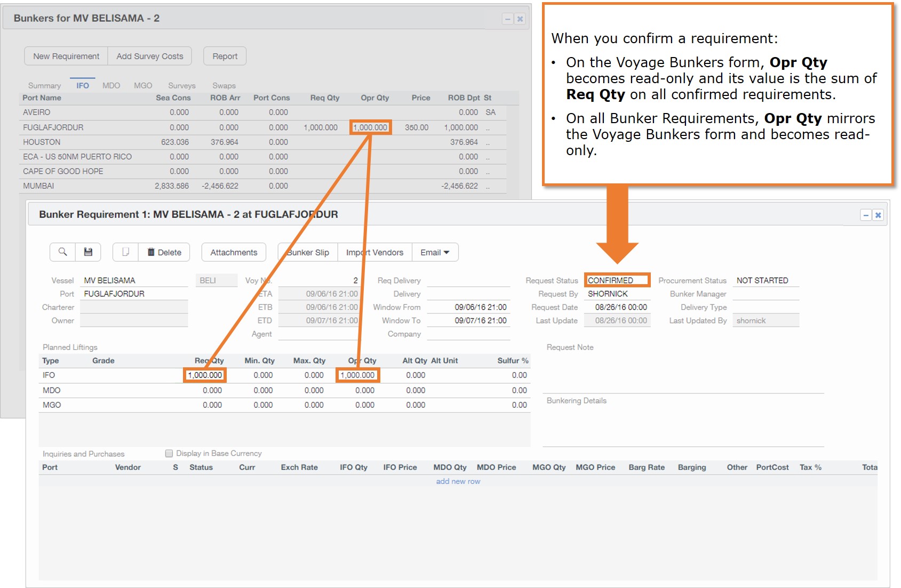Open the Report button
The image size is (901, 588).
coord(225,56)
